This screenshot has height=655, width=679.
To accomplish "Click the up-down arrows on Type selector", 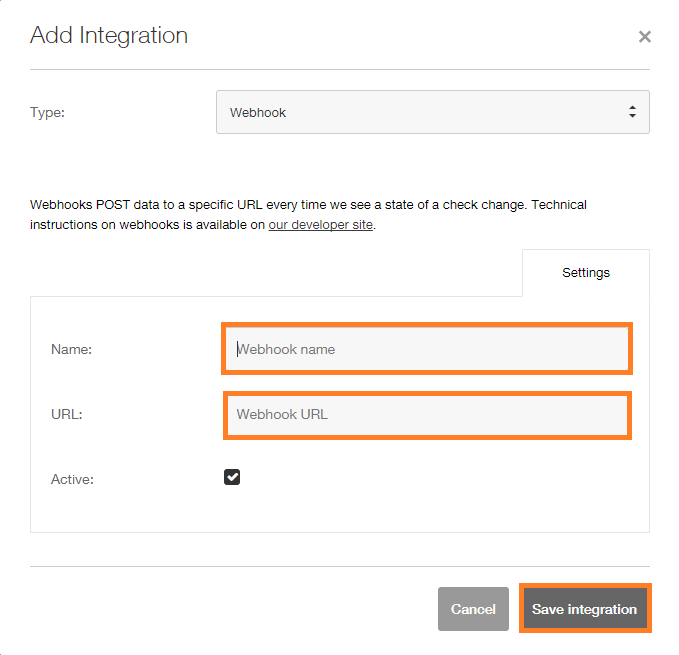I will (x=632, y=112).
